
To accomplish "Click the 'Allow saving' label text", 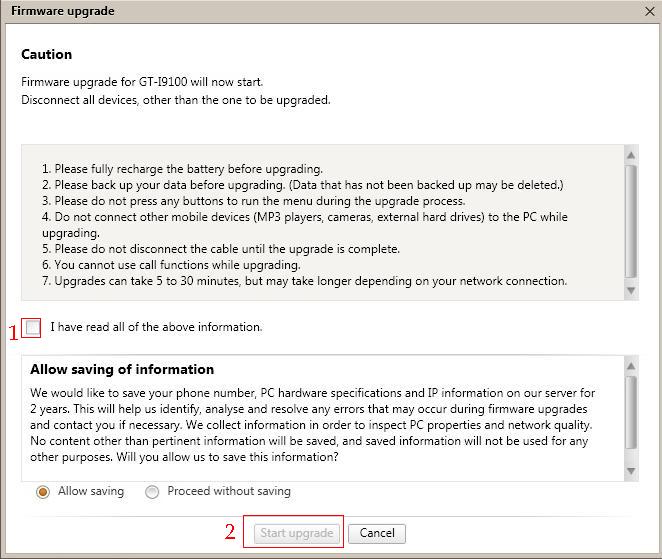I will (x=91, y=491).
